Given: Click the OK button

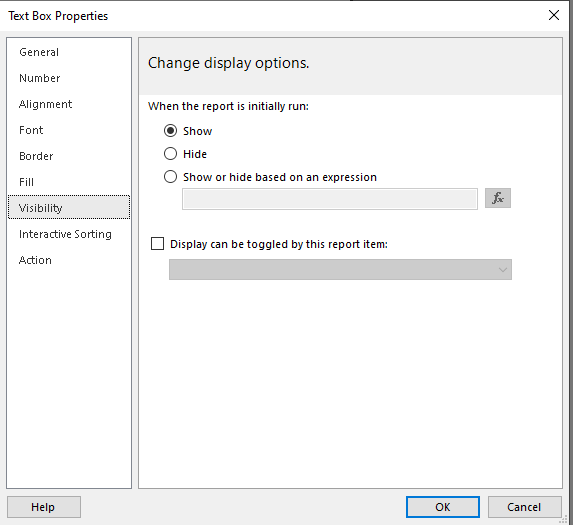Looking at the screenshot, I should click(443, 507).
